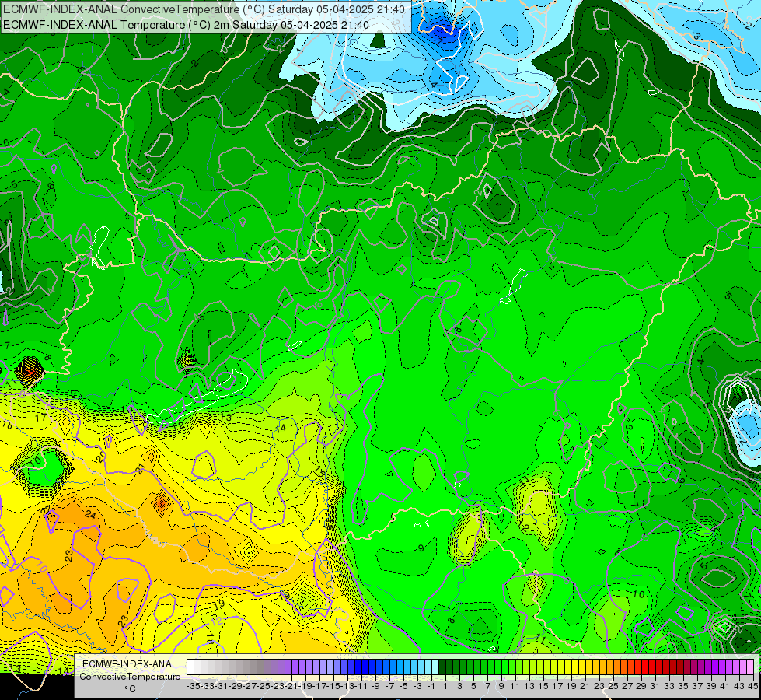Click the Temperature 2m header line
This screenshot has width=761, height=700.
click(x=186, y=25)
